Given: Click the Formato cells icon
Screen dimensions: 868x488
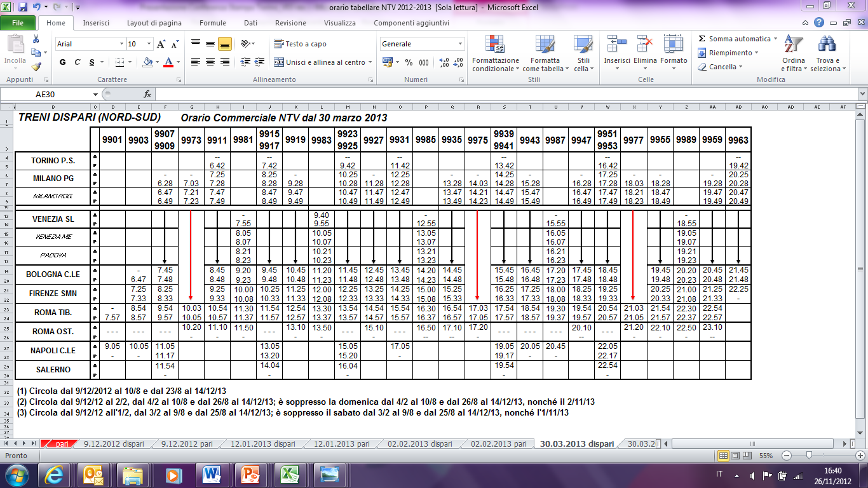Looking at the screenshot, I should (x=674, y=44).
